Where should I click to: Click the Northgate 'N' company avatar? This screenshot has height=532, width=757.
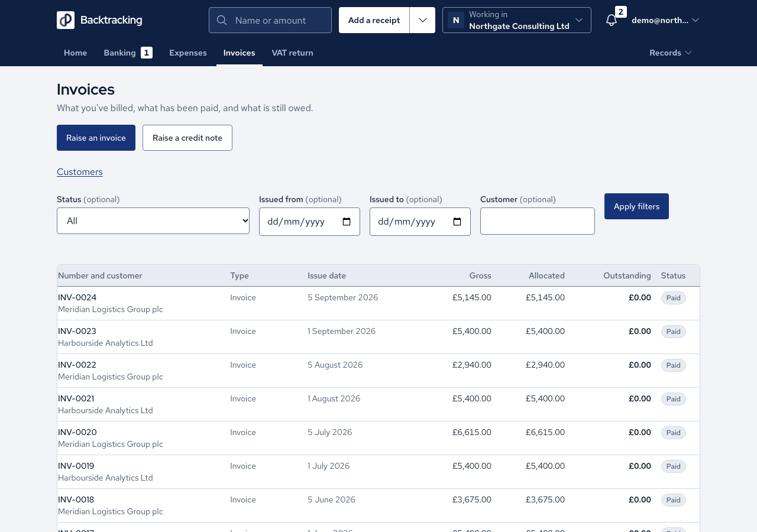pos(456,20)
